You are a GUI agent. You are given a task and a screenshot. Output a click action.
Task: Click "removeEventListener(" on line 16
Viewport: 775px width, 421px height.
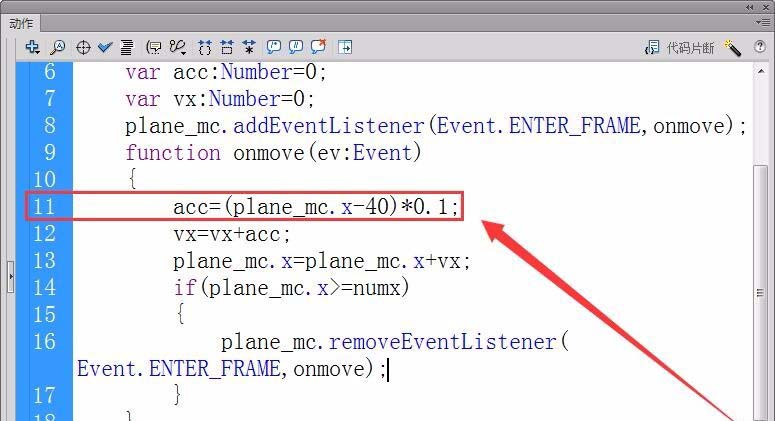[449, 342]
